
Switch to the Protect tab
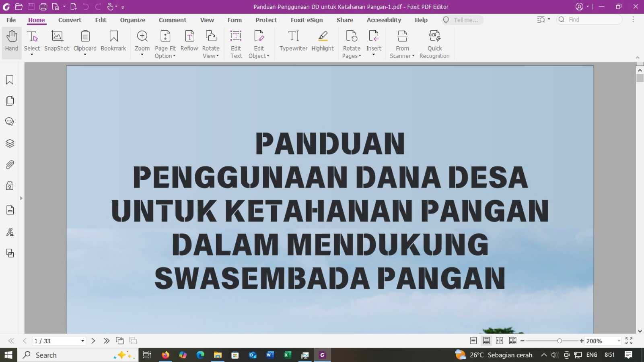point(266,20)
